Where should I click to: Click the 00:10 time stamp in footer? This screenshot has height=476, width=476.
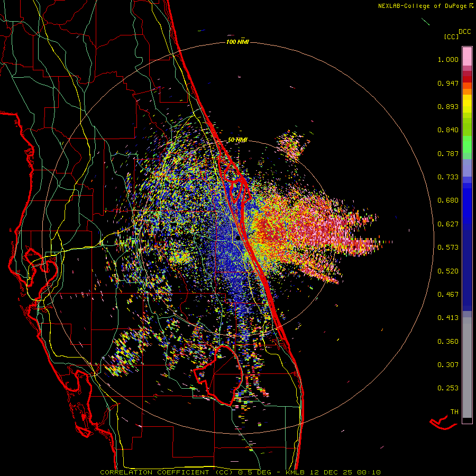369,472
